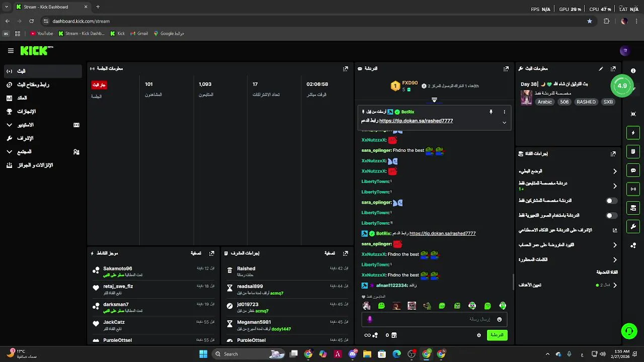Pop out the channel actions panel
Screen dimensions: 644x362
coord(613,154)
